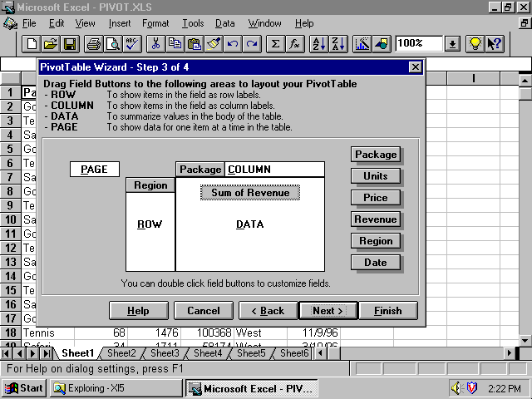
Task: Click the Excel workbook icon beside File menu
Action: (10, 23)
